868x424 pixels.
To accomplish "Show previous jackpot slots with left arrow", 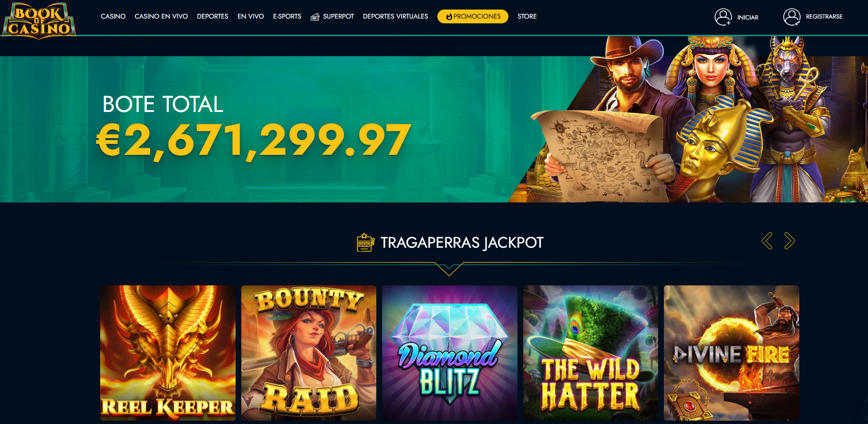I will [x=767, y=241].
